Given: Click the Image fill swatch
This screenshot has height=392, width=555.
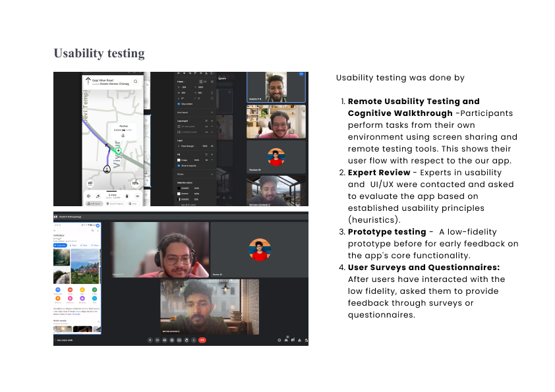Looking at the screenshot, I should [179, 160].
